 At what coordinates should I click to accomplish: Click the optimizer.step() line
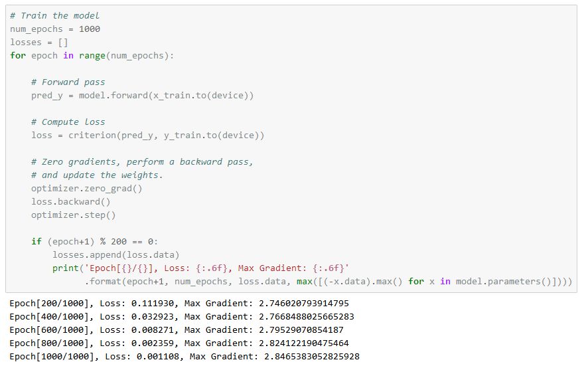73,215
